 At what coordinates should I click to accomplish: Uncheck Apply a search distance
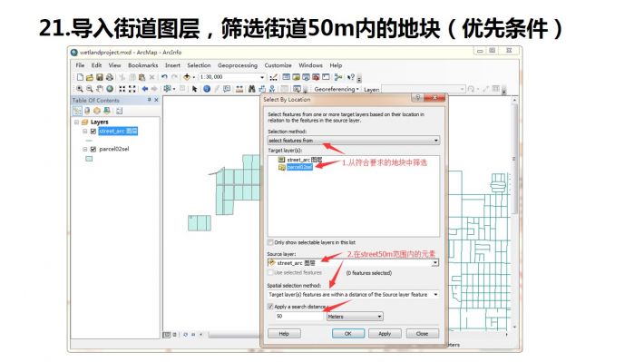click(270, 307)
